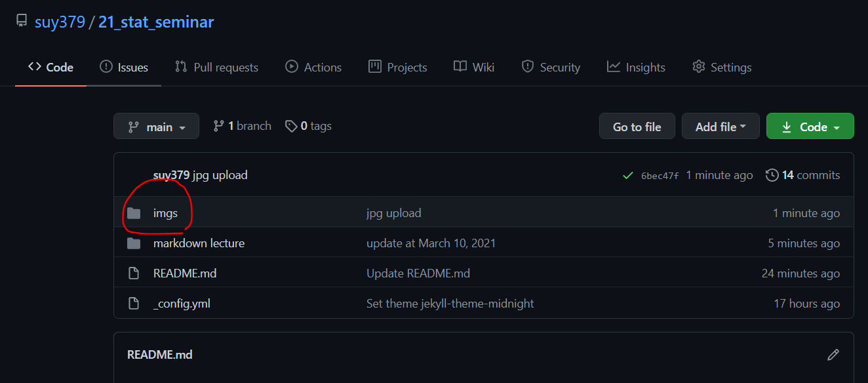This screenshot has height=383, width=868.
Task: Click '5 minutes ago' timestamp
Action: [x=804, y=243]
